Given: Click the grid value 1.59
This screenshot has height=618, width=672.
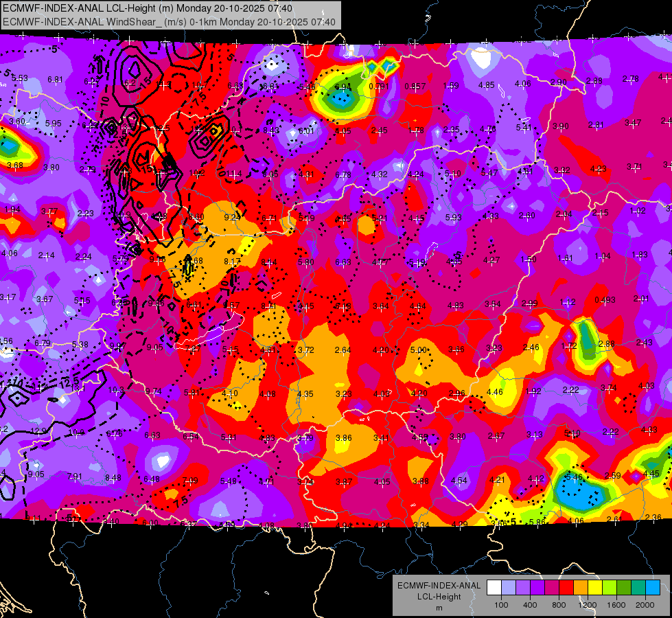Looking at the screenshot, I should point(451,86).
